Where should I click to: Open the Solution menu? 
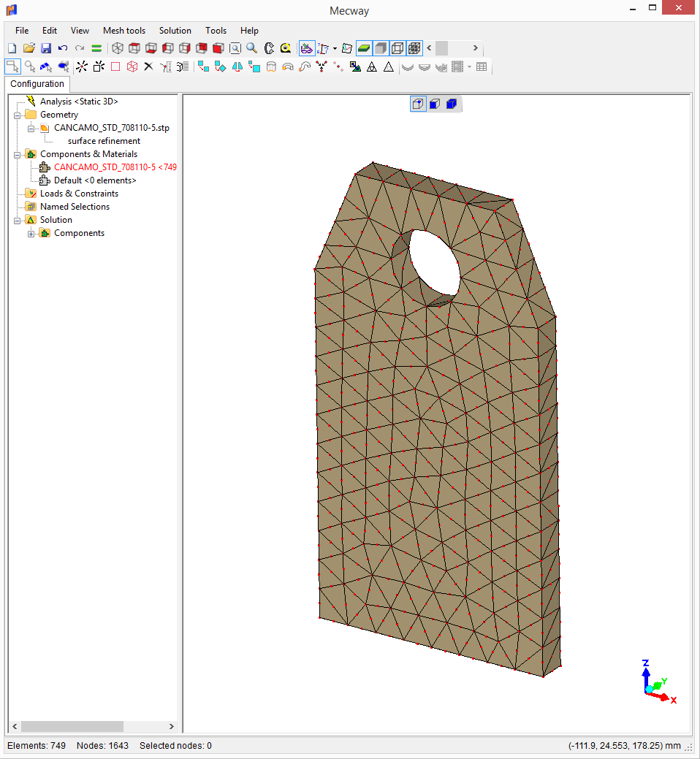pos(175,31)
